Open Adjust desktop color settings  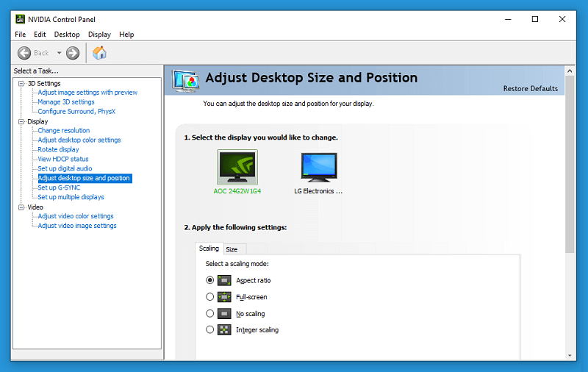[x=79, y=140]
